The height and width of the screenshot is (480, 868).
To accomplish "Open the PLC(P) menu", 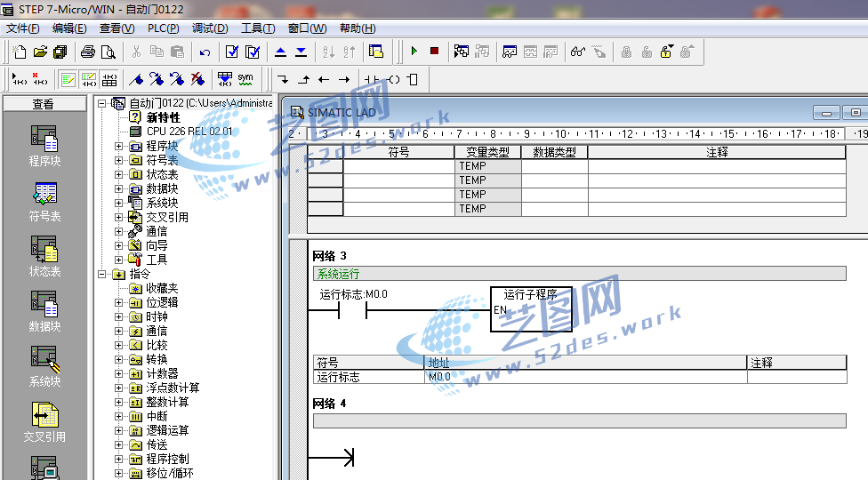I will (163, 28).
